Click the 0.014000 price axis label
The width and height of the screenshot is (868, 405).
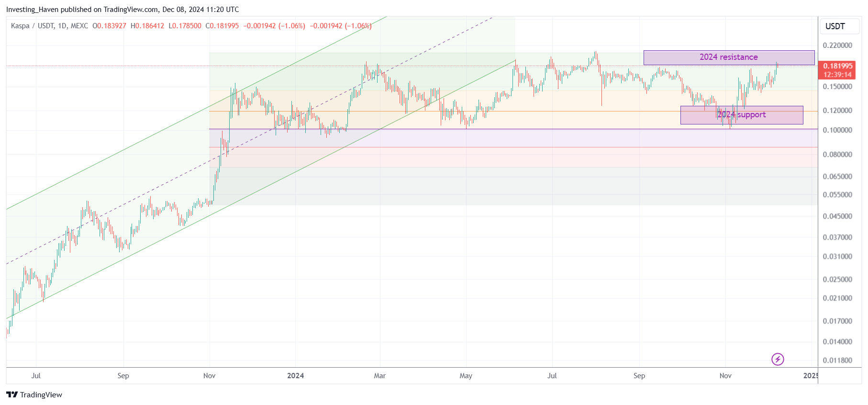pos(837,342)
